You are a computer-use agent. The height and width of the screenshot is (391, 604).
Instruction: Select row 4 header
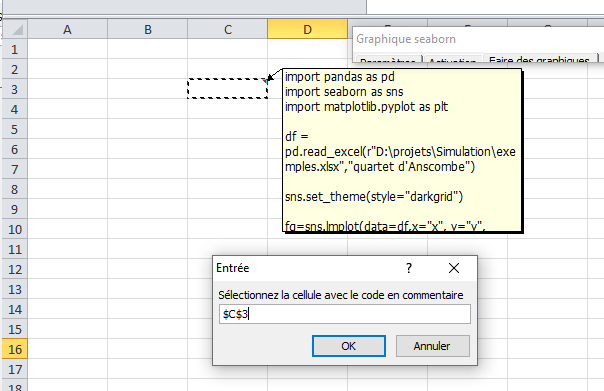tap(15, 109)
